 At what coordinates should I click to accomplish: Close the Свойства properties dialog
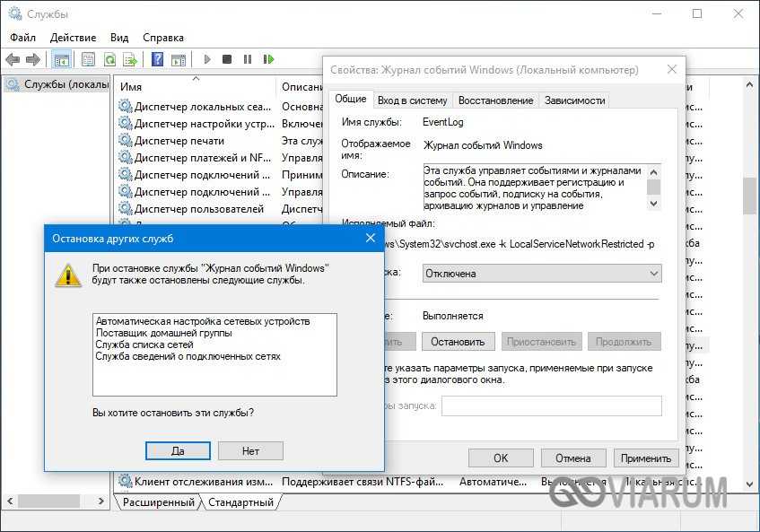[x=672, y=69]
